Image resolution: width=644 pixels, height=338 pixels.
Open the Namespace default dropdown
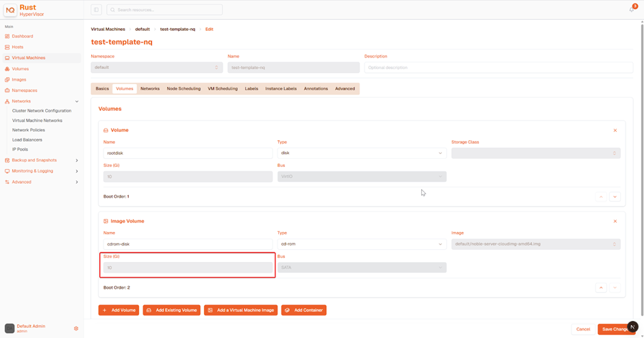pyautogui.click(x=156, y=67)
